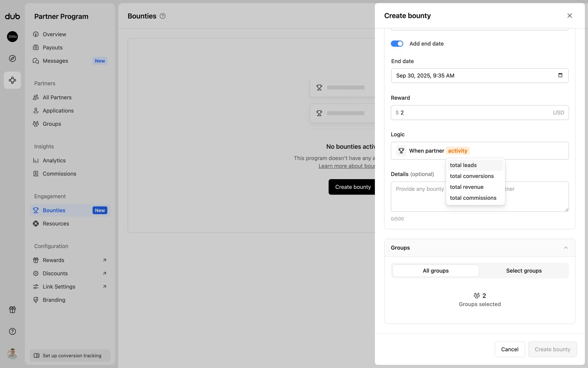Viewport: 588px width, 368px height.
Task: Click the Bounties help info icon
Action: pyautogui.click(x=163, y=16)
